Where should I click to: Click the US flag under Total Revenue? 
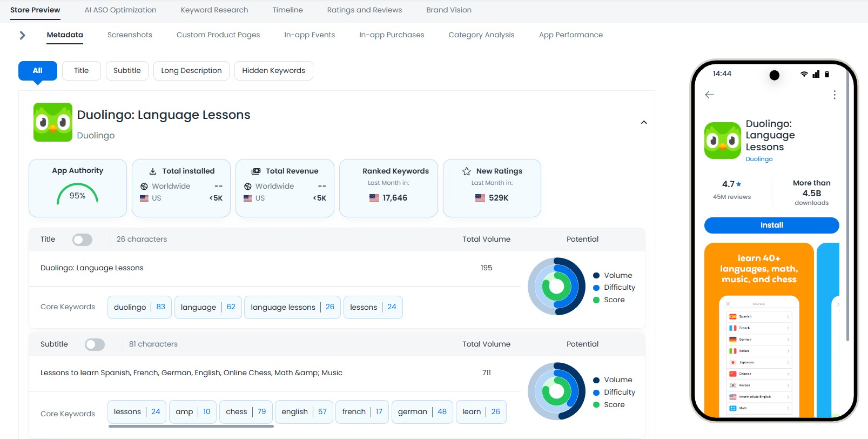(x=248, y=198)
